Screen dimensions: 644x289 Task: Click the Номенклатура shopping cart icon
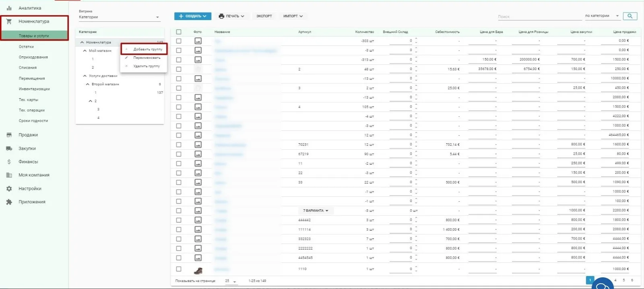(9, 21)
